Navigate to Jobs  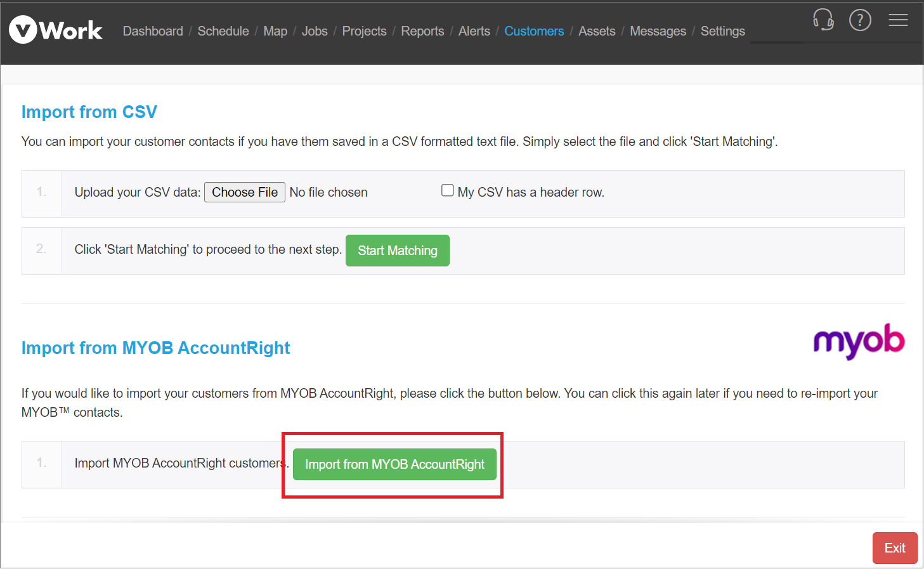[315, 31]
